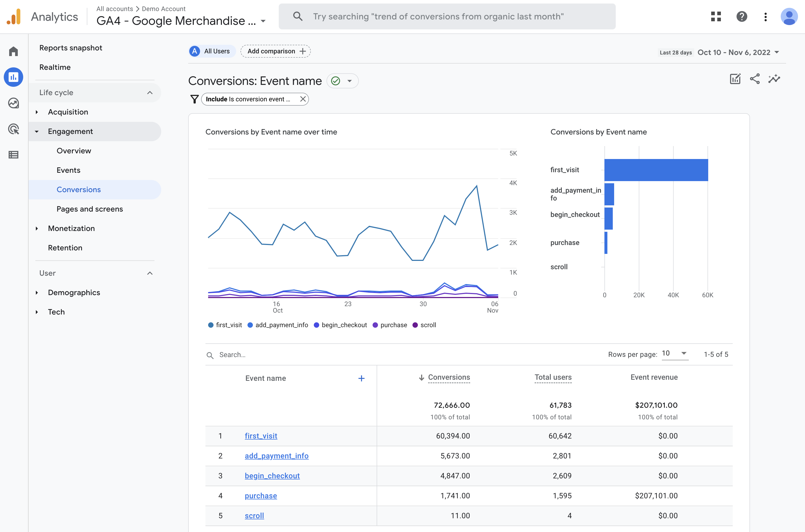Sort by Event revenue column header

click(x=654, y=377)
